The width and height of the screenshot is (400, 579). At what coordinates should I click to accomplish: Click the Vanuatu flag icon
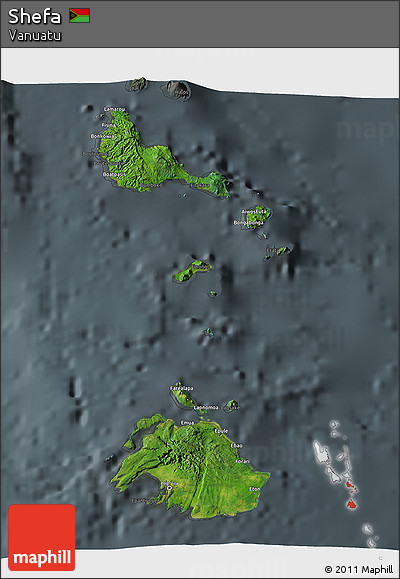pos(79,16)
